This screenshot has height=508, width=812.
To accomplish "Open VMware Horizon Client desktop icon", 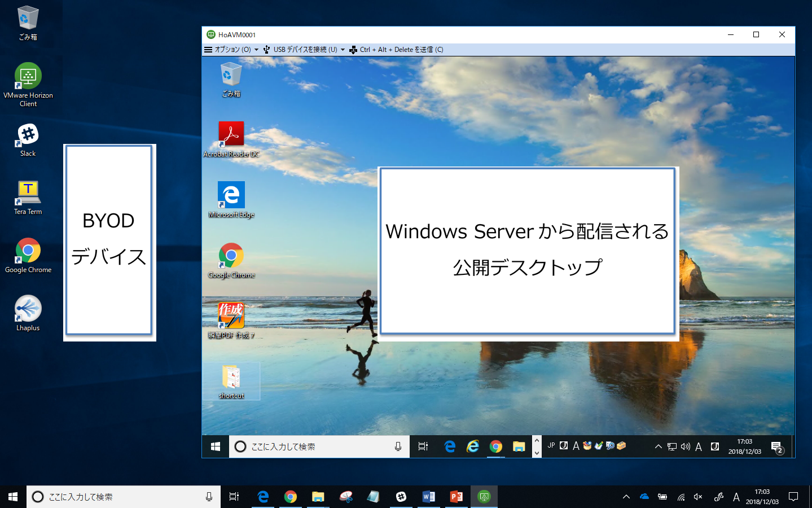I will pyautogui.click(x=28, y=77).
